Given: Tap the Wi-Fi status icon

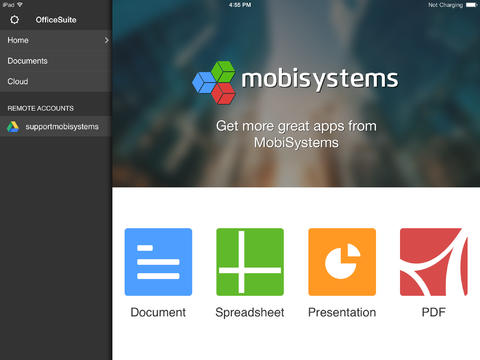Looking at the screenshot, I should tap(20, 5).
